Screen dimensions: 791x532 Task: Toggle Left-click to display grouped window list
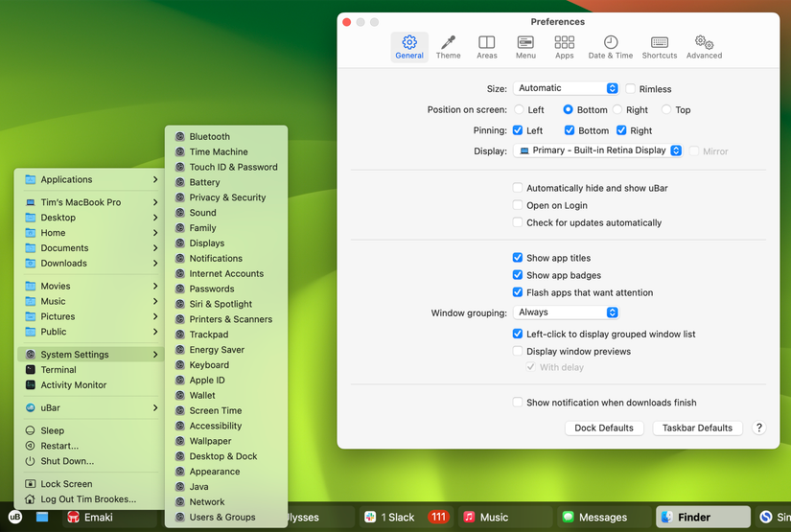pyautogui.click(x=518, y=334)
